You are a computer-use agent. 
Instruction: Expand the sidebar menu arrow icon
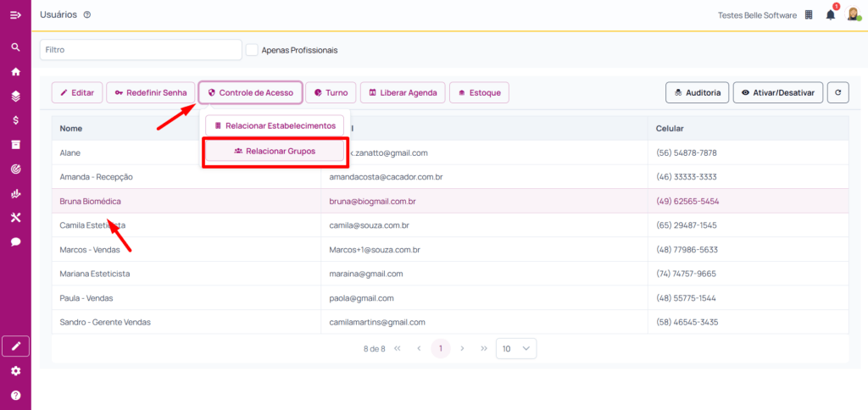click(x=15, y=15)
